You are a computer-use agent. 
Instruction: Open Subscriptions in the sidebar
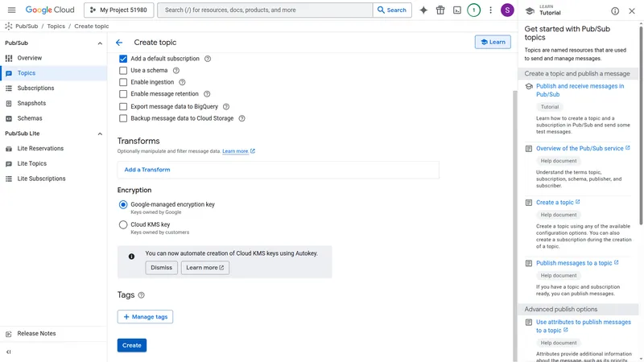(53, 88)
